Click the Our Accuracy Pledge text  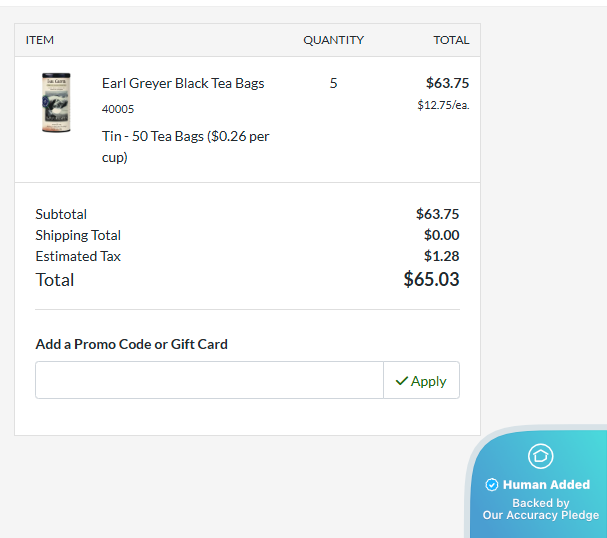pyautogui.click(x=540, y=516)
